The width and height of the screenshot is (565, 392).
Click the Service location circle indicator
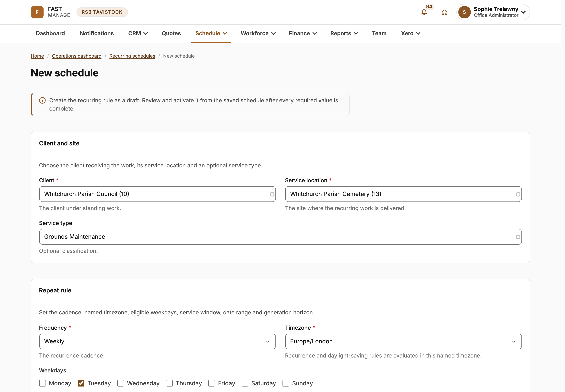518,194
